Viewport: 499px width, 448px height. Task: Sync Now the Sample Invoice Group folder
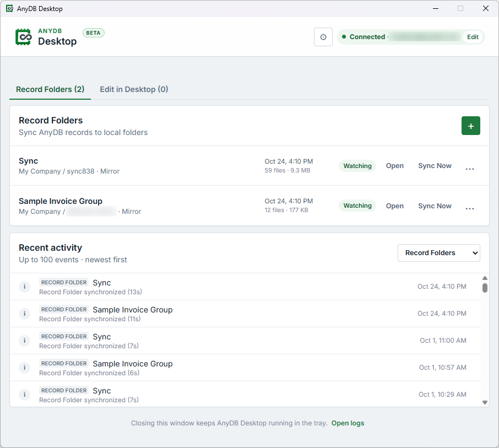[435, 206]
